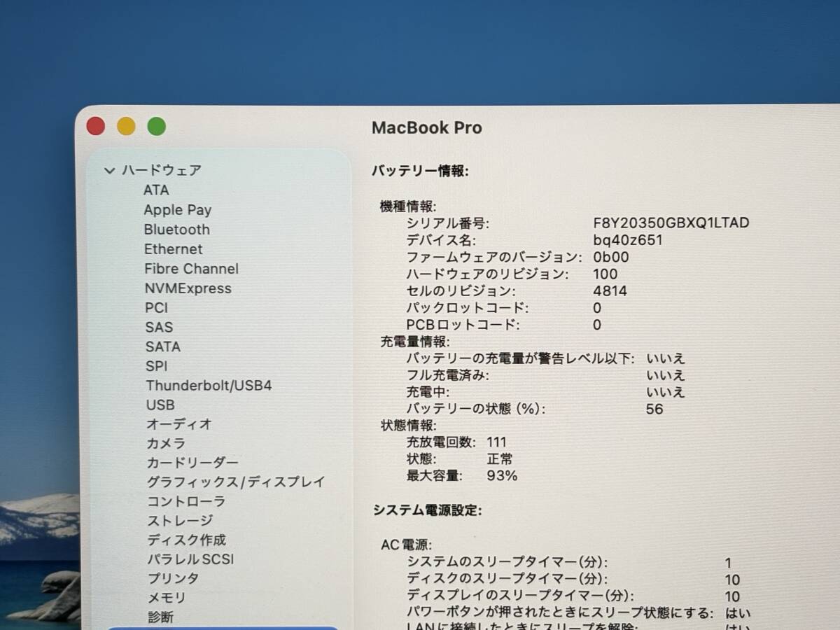
Task: Click the 充電中 row label
Action: point(428,392)
